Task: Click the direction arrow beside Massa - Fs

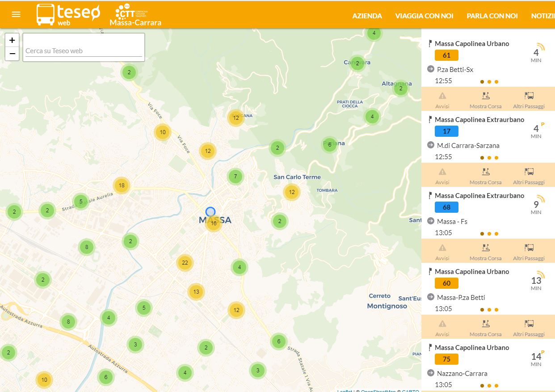Action: pyautogui.click(x=431, y=221)
